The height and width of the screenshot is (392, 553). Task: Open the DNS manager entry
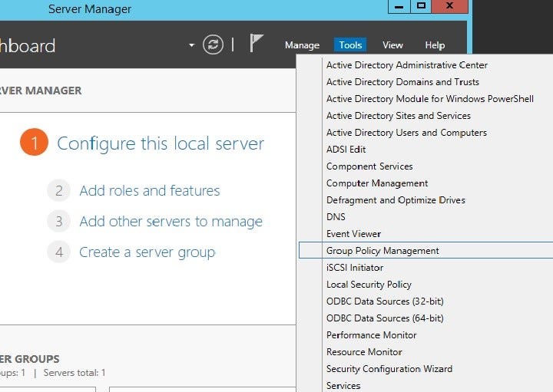pyautogui.click(x=336, y=216)
